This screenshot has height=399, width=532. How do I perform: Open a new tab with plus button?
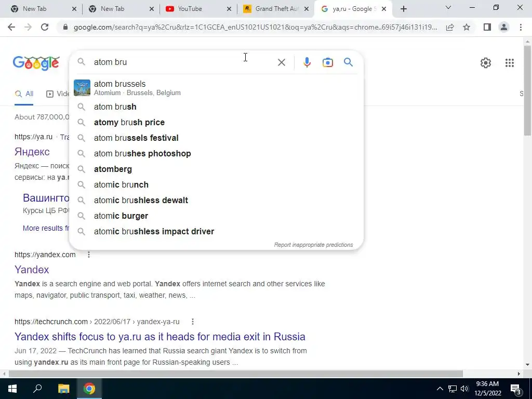[x=403, y=9]
